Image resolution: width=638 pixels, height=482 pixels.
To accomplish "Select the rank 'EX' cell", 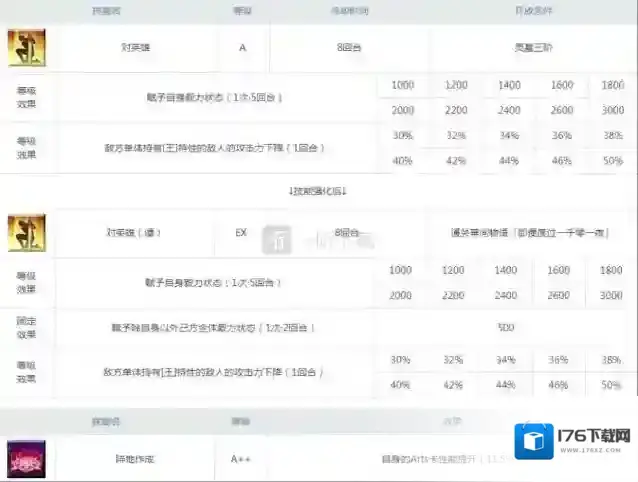I will (241, 233).
